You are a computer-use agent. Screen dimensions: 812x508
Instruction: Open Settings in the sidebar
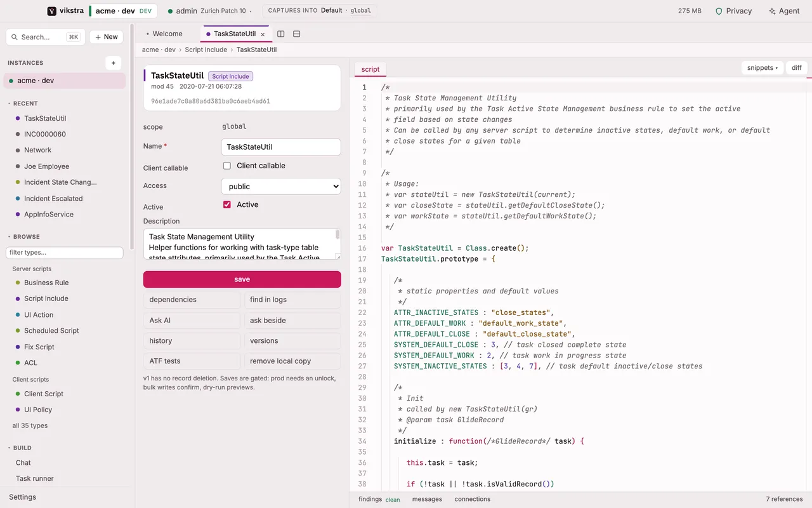(23, 497)
